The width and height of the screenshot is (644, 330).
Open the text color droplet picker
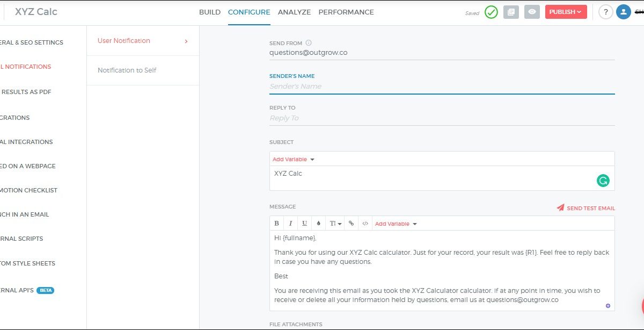coord(318,224)
